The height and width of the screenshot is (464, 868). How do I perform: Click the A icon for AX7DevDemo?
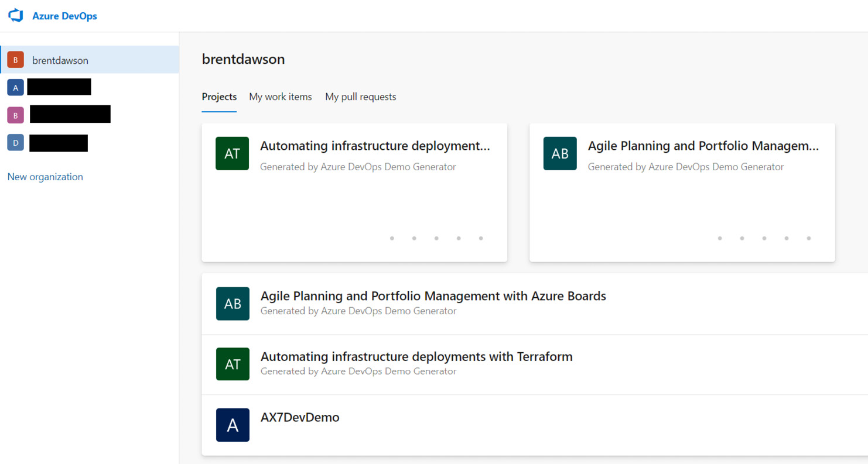233,425
